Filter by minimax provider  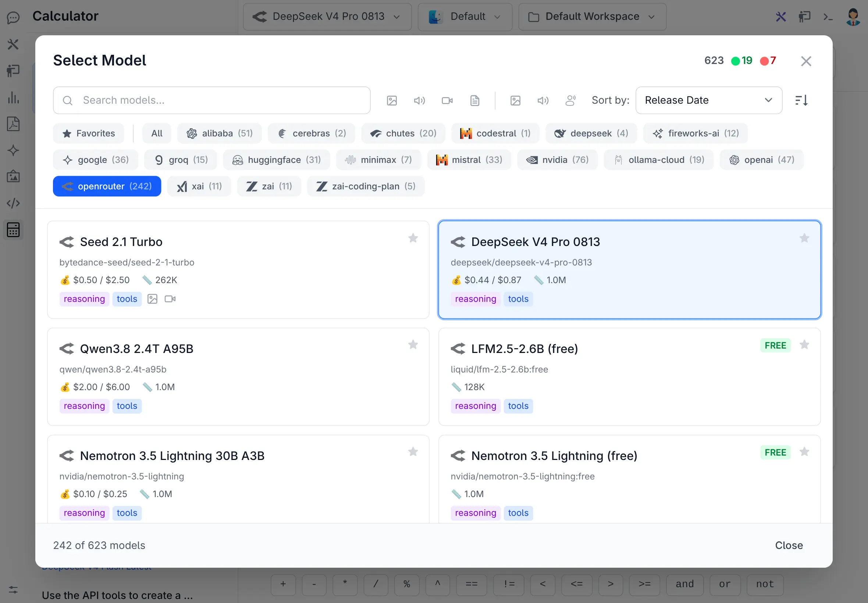click(378, 160)
